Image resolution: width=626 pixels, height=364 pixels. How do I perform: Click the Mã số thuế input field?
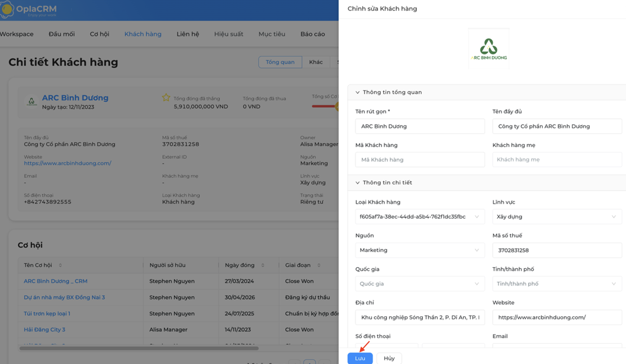[x=557, y=250]
